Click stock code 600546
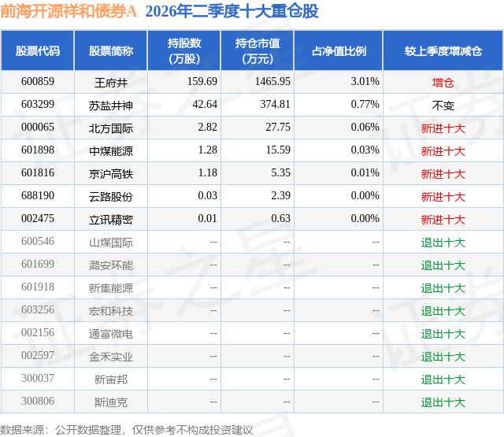 point(38,241)
